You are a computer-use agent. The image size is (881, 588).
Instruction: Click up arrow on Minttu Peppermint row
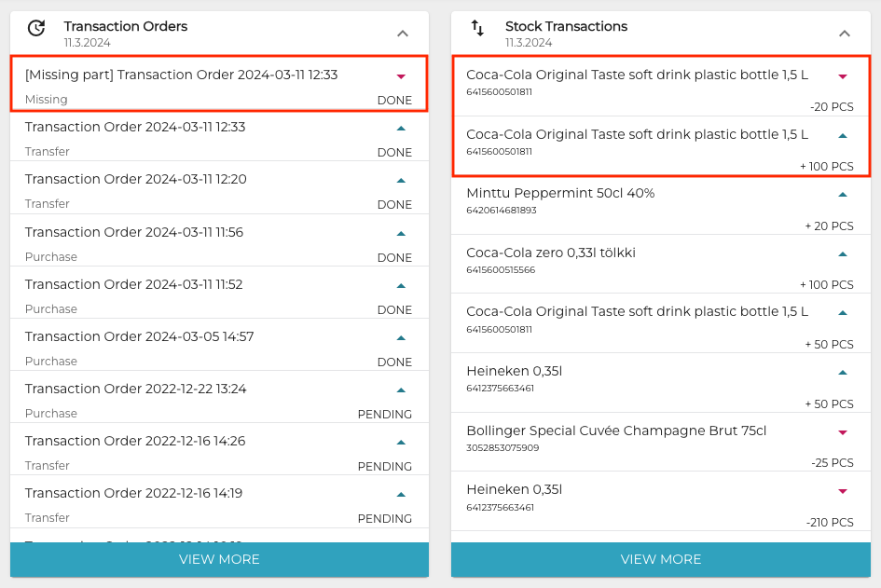point(843,195)
